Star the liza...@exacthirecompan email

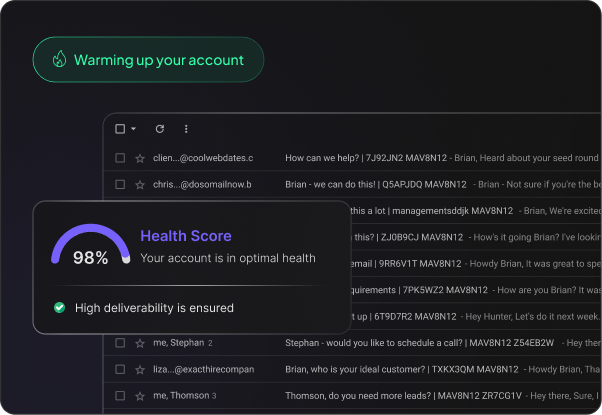[x=140, y=369]
